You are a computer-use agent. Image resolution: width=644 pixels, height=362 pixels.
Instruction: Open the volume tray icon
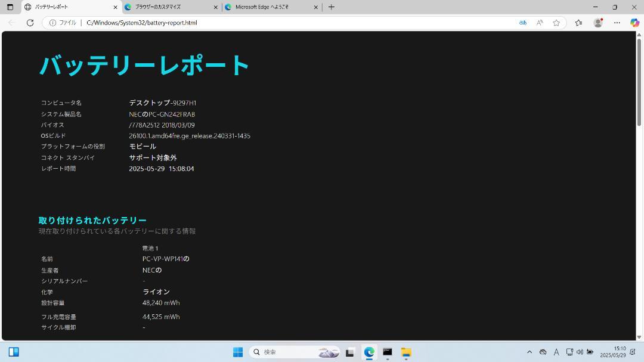[580, 352]
